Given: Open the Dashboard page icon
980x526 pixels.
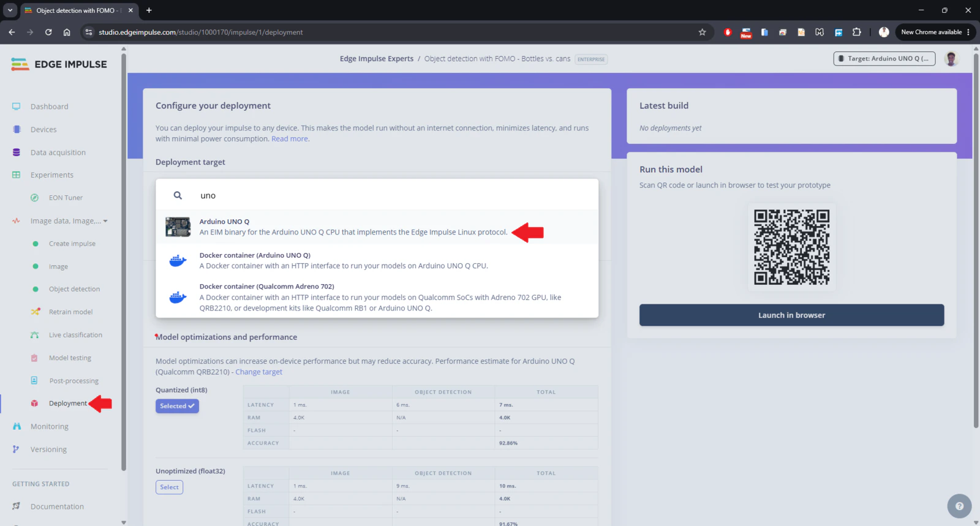Looking at the screenshot, I should pos(17,107).
